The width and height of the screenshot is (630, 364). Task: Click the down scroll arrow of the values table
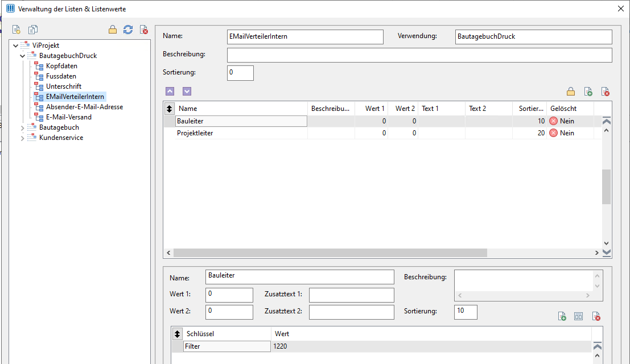(x=606, y=243)
